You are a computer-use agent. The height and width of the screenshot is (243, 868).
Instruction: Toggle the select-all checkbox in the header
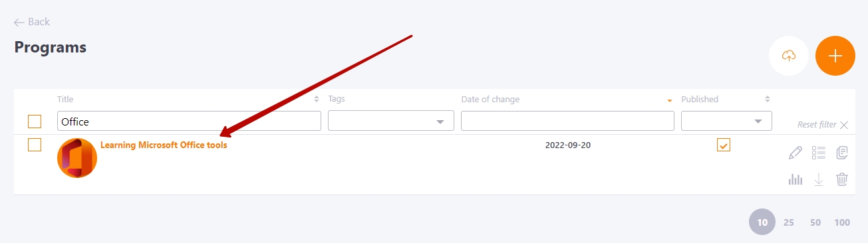pos(35,121)
